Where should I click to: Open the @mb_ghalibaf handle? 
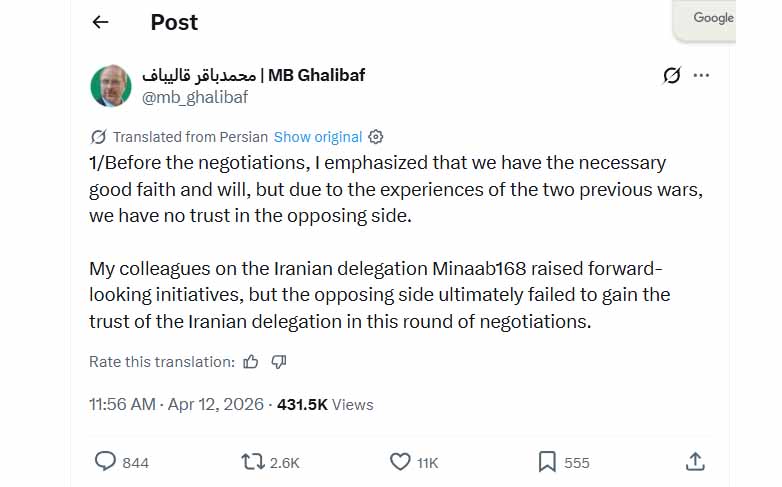(195, 97)
